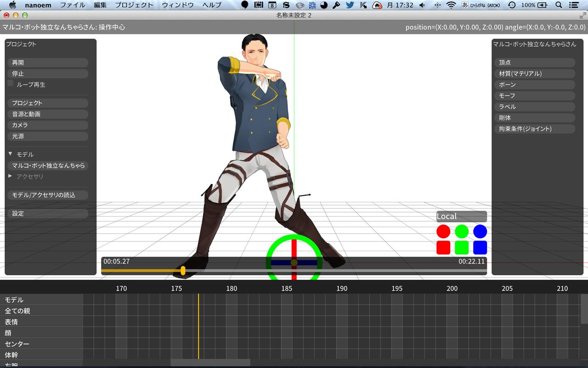Click the 停止 stop button

47,73
